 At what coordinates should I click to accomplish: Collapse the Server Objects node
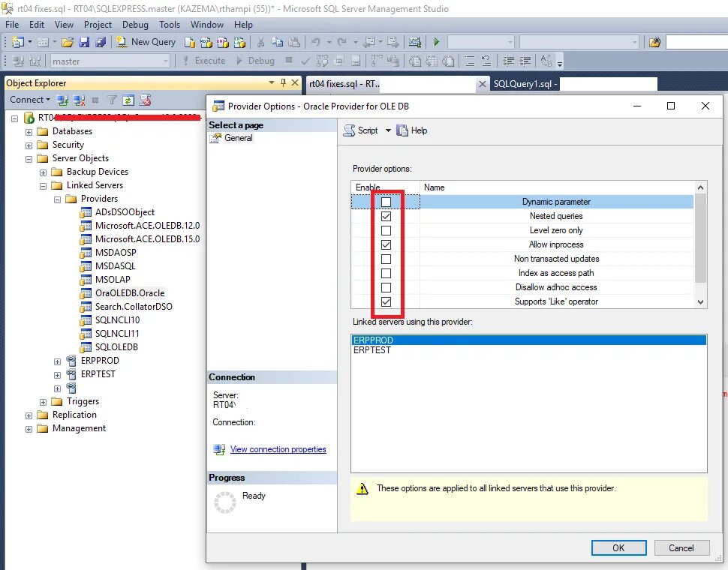29,159
